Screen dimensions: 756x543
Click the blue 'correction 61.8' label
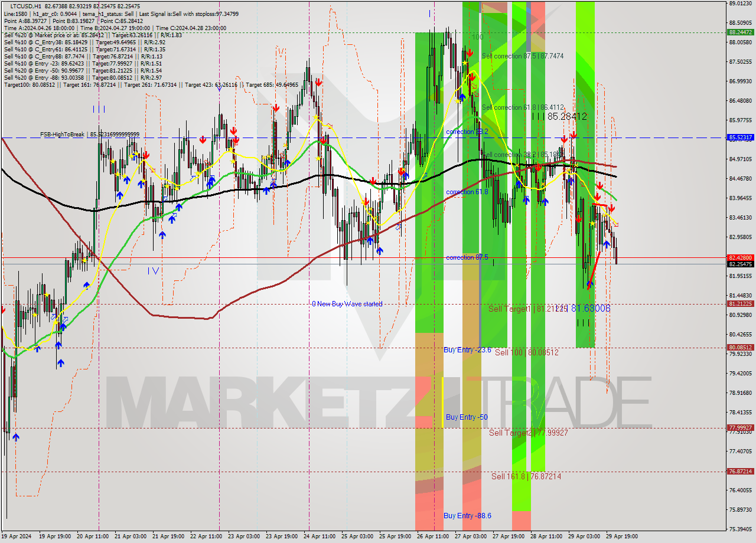(467, 192)
